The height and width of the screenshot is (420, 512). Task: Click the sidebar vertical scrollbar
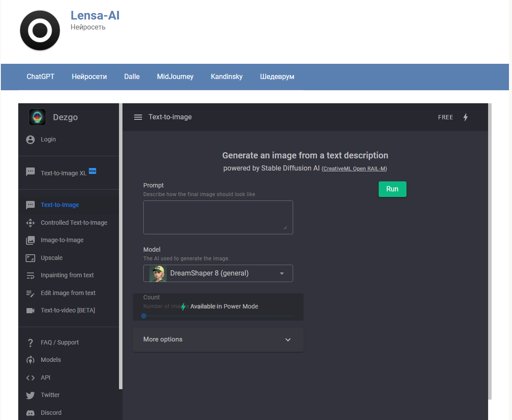120,246
